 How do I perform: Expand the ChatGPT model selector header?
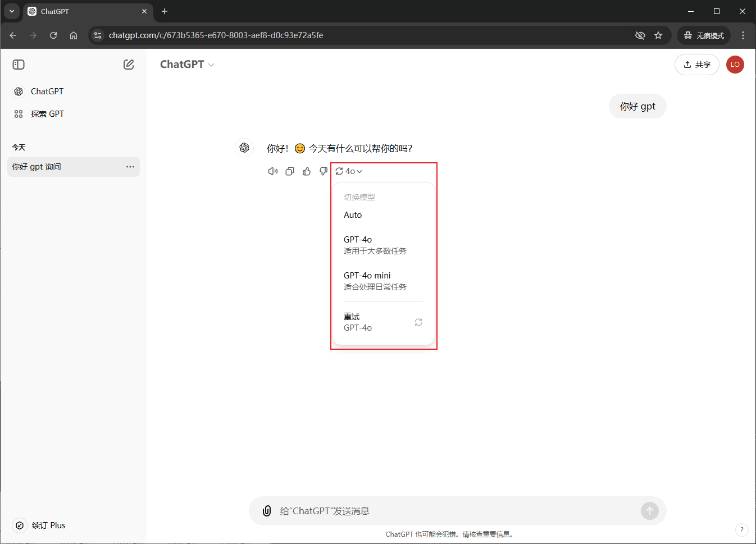[187, 65]
